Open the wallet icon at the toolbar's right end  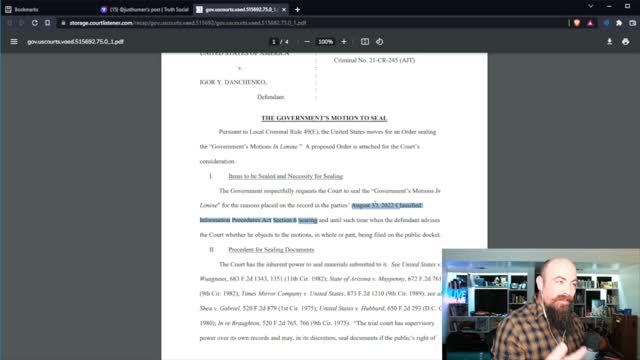pyautogui.click(x=632, y=23)
